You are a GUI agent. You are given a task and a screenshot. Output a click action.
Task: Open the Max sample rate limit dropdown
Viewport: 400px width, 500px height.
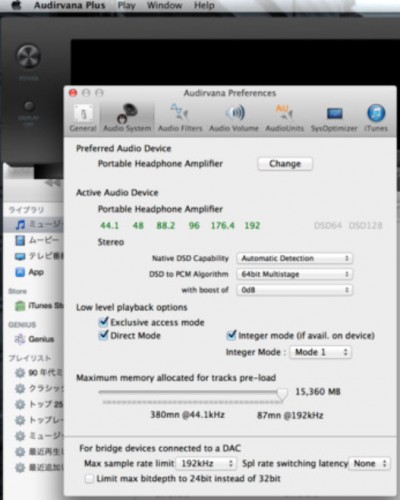(x=206, y=463)
